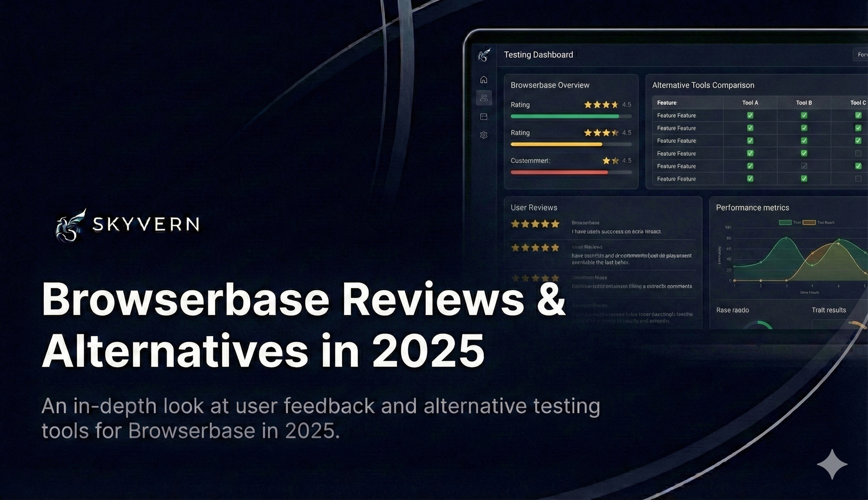Screen dimensions: 868x500
Task: Select the Home icon in the dashboard sidebar
Action: (x=485, y=79)
